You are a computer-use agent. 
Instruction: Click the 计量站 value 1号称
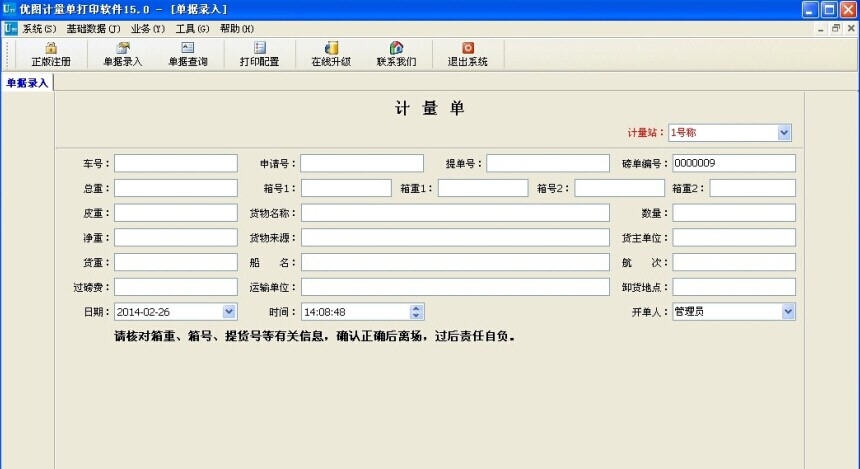coord(683,133)
